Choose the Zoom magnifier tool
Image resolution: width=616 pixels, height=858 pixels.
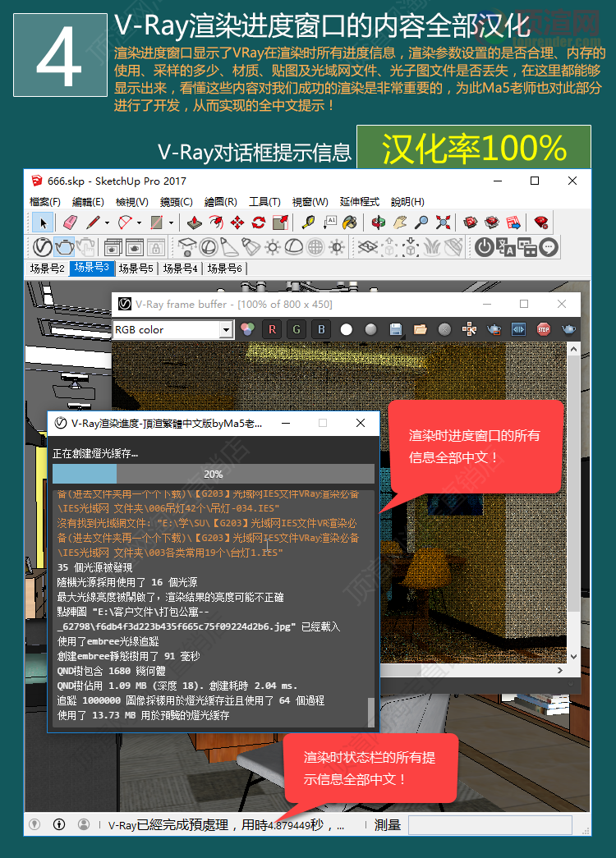click(421, 223)
